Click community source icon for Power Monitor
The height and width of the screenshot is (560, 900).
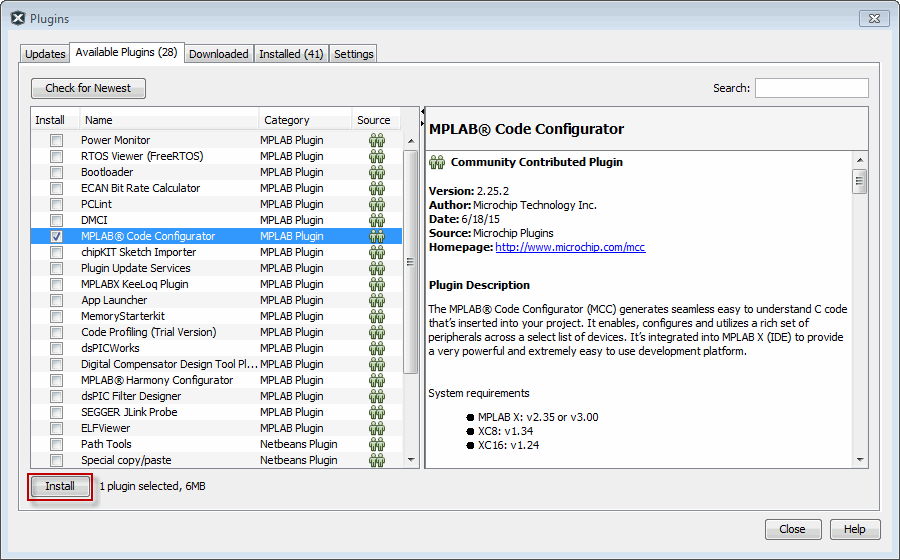click(376, 140)
